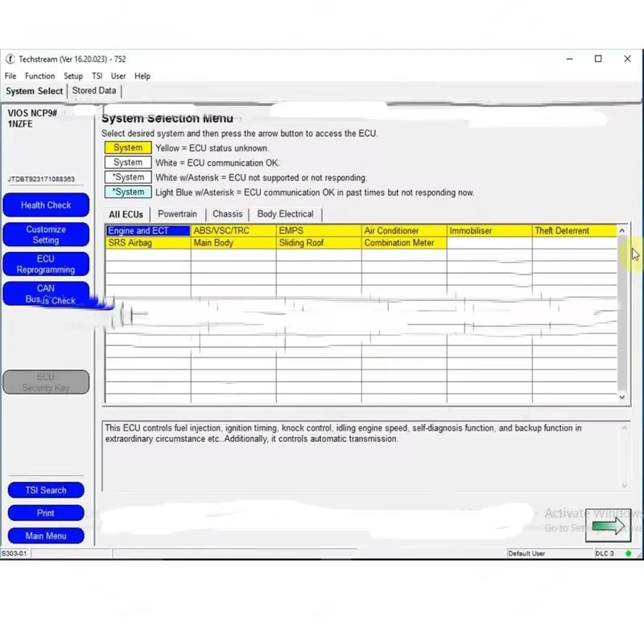The width and height of the screenshot is (644, 644).
Task: Select the Sliding Roof system cell
Action: (319, 243)
